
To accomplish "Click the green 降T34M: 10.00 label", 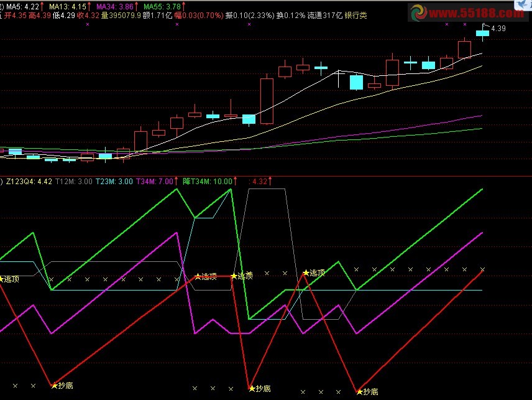I will click(208, 181).
